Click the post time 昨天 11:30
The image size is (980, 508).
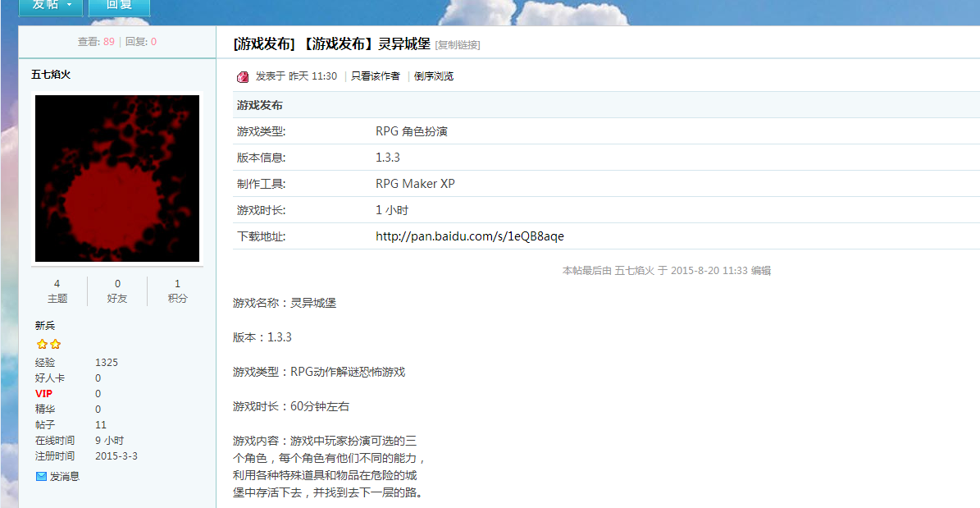pyautogui.click(x=312, y=76)
